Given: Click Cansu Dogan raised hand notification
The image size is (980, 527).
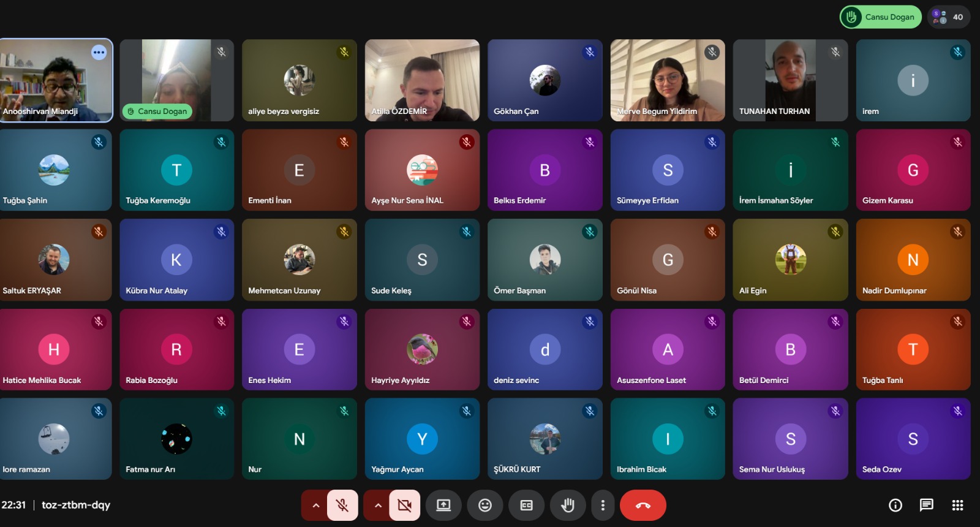Looking at the screenshot, I should (x=880, y=17).
